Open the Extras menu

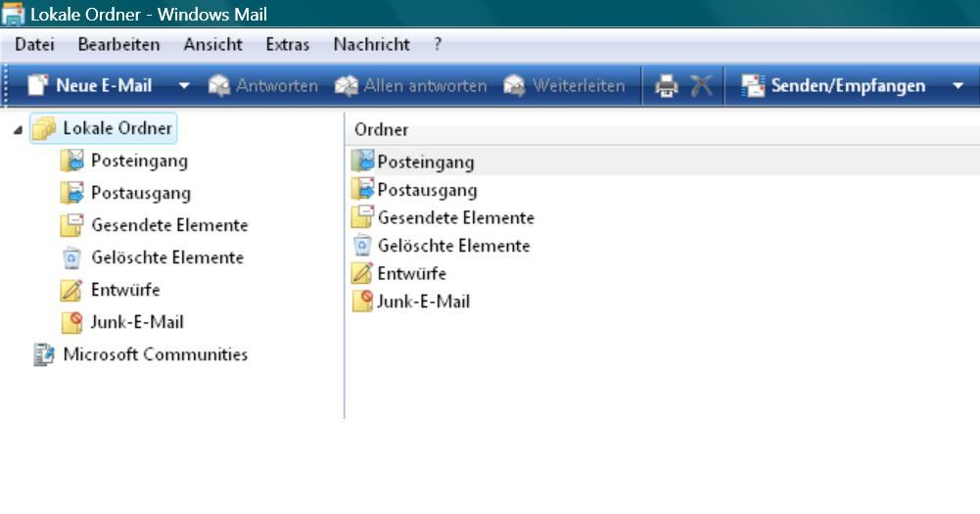point(288,44)
